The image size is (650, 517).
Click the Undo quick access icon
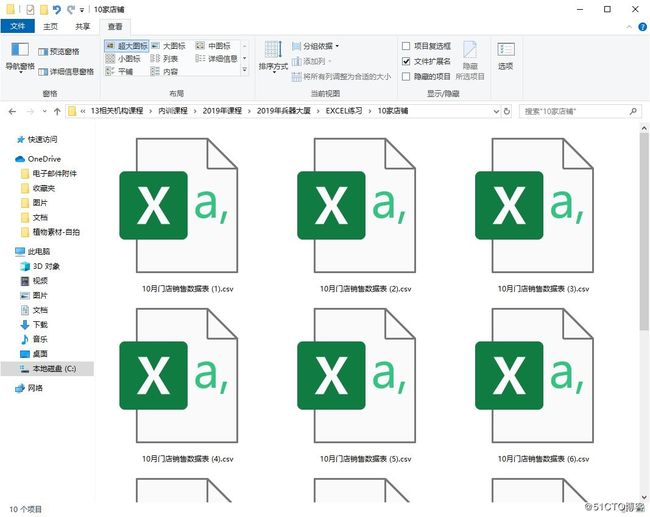coord(57,10)
